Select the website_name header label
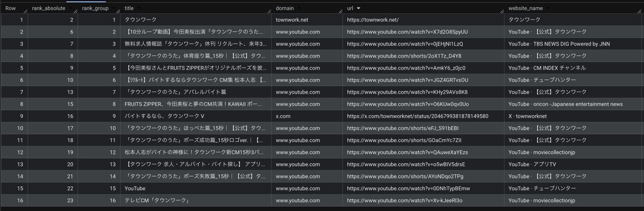Screen dimensions: 644x211 (x=526, y=8)
